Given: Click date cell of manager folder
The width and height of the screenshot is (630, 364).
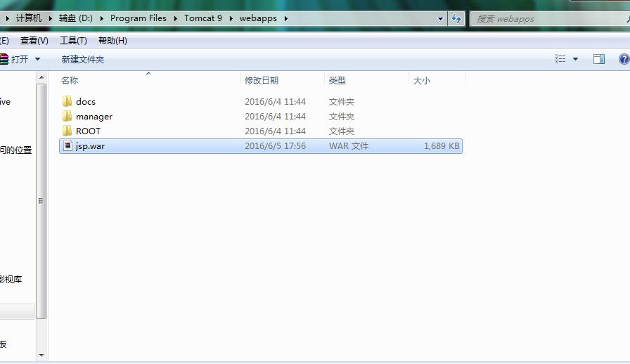Looking at the screenshot, I should pyautogui.click(x=275, y=117).
